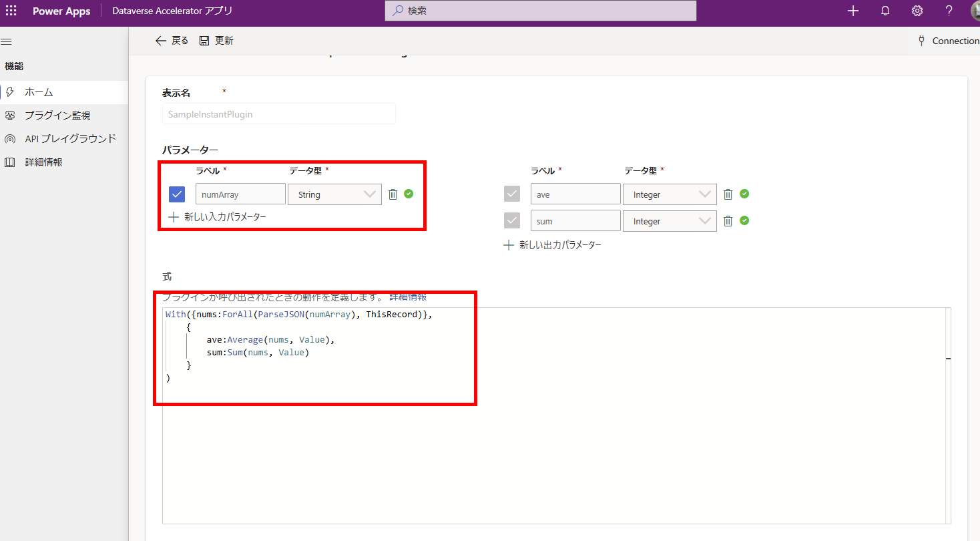Image resolution: width=980 pixels, height=541 pixels.
Task: Click trash icon for sum parameter
Action: click(728, 221)
